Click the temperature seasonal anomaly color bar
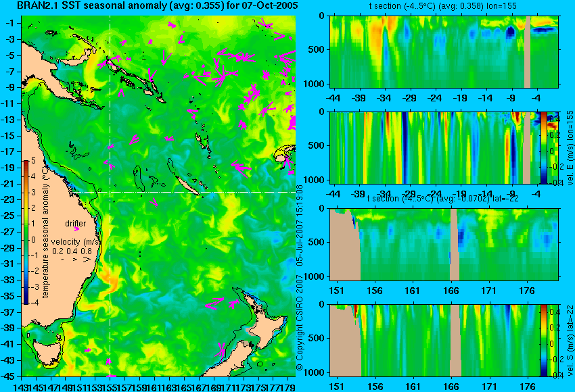This screenshot has height=392, width=575. [26, 232]
